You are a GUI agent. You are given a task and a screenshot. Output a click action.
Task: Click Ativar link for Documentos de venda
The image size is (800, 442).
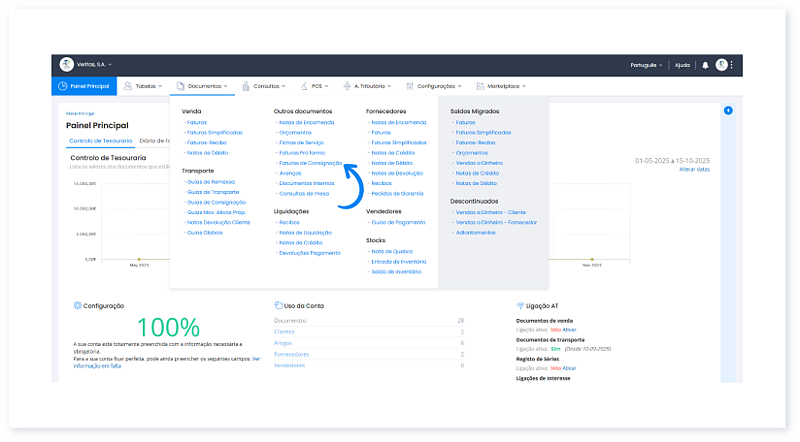[570, 328]
